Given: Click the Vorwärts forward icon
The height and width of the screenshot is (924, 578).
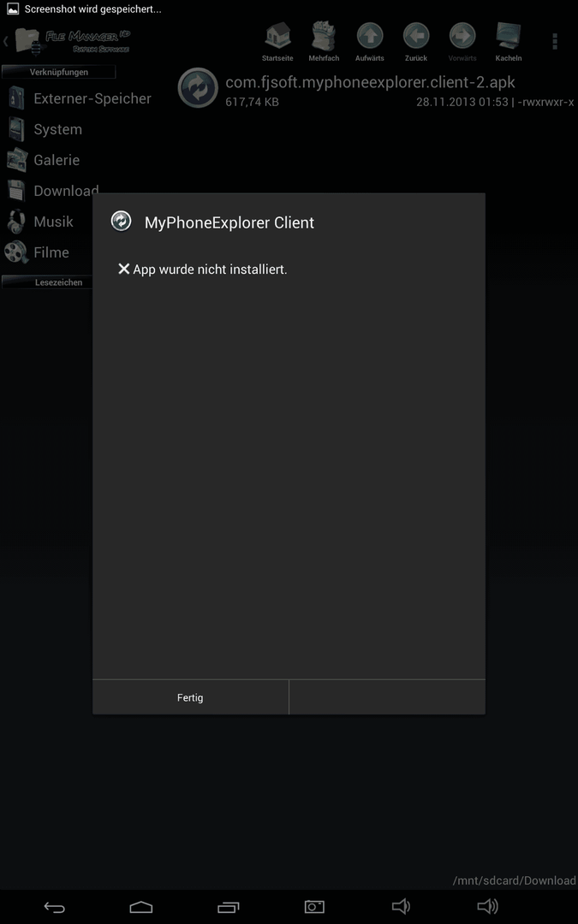Looking at the screenshot, I should tap(462, 41).
